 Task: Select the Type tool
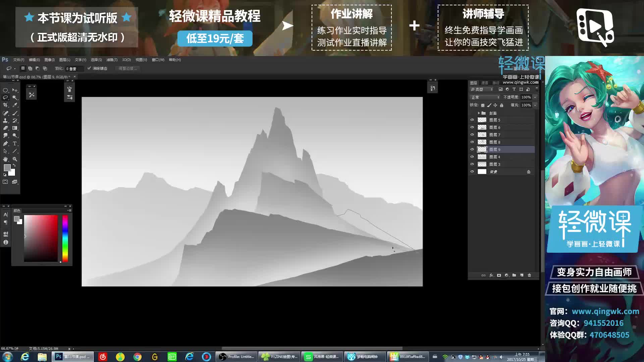(15, 143)
